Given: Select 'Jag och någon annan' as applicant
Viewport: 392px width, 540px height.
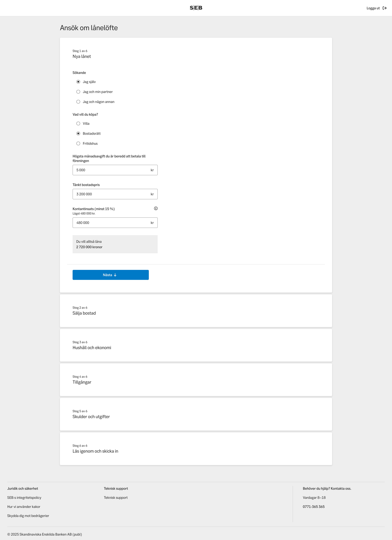Looking at the screenshot, I should pos(78,102).
